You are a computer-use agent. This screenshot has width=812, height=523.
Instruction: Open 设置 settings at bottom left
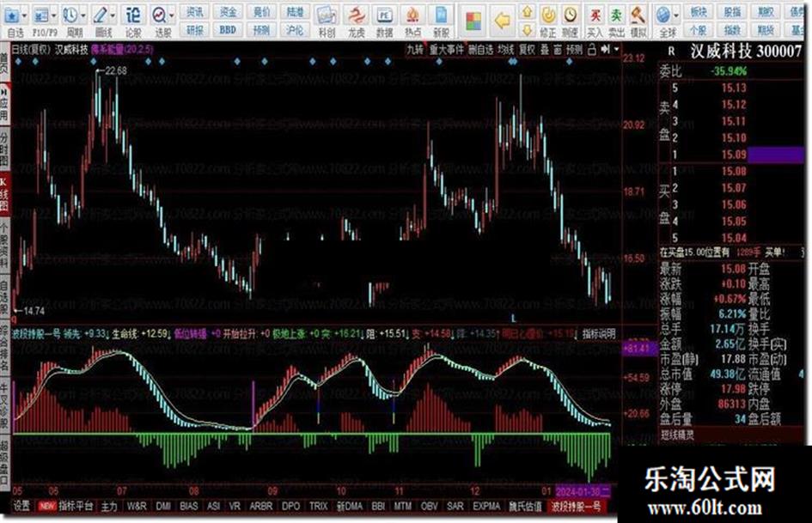pyautogui.click(x=21, y=506)
